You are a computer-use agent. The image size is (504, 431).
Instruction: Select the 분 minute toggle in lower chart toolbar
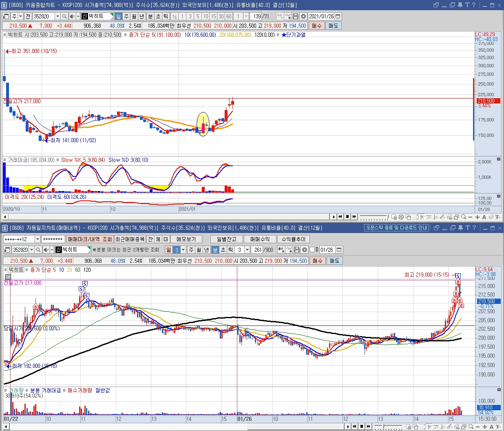(x=215, y=250)
